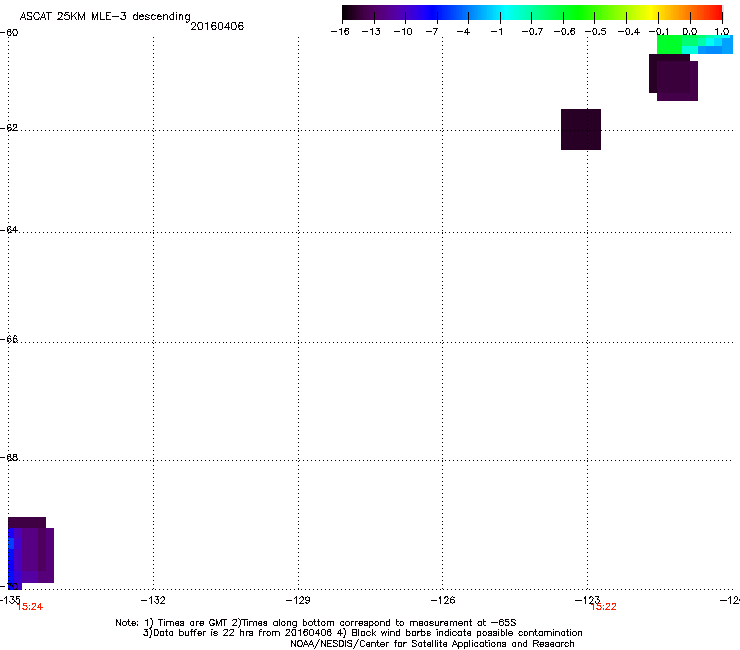Image resolution: width=740 pixels, height=650 pixels.
Task: Click the color bar label -0.4
Action: pos(629,32)
